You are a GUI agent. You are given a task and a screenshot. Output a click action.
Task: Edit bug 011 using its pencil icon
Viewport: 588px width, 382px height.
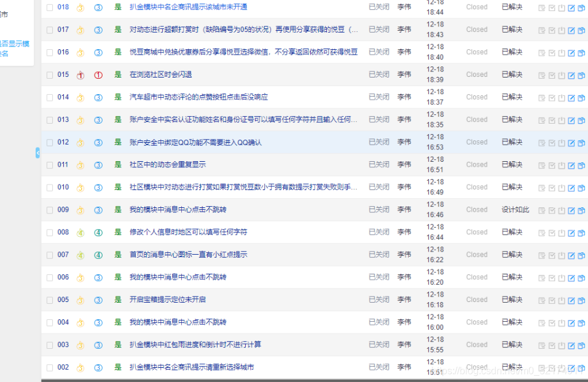pyautogui.click(x=571, y=165)
